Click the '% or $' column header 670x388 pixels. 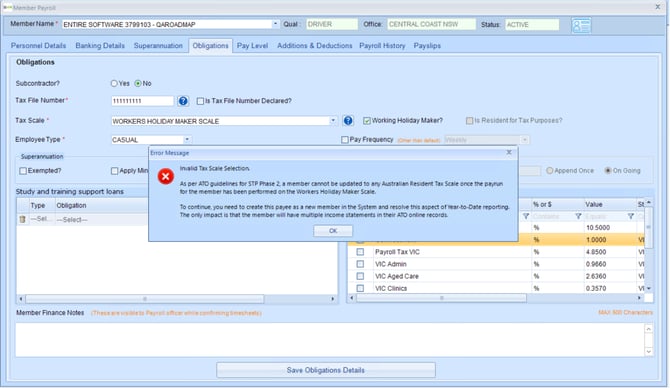click(557, 205)
